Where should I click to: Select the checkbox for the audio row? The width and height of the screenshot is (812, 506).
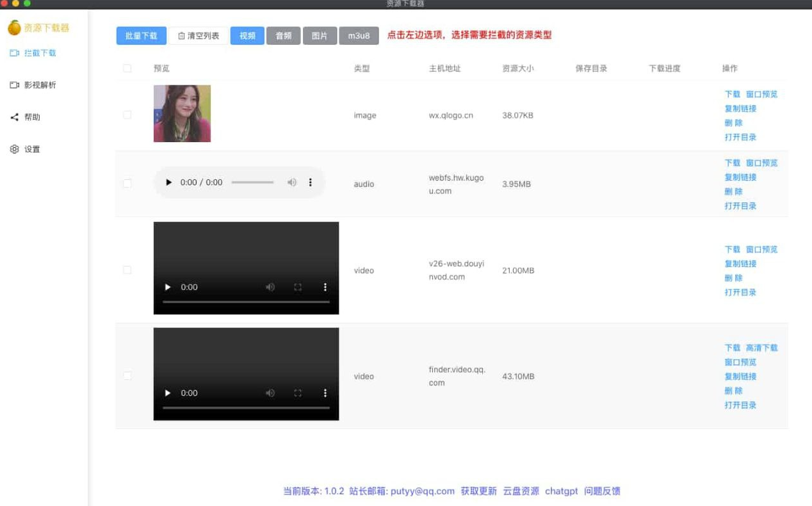pos(127,184)
